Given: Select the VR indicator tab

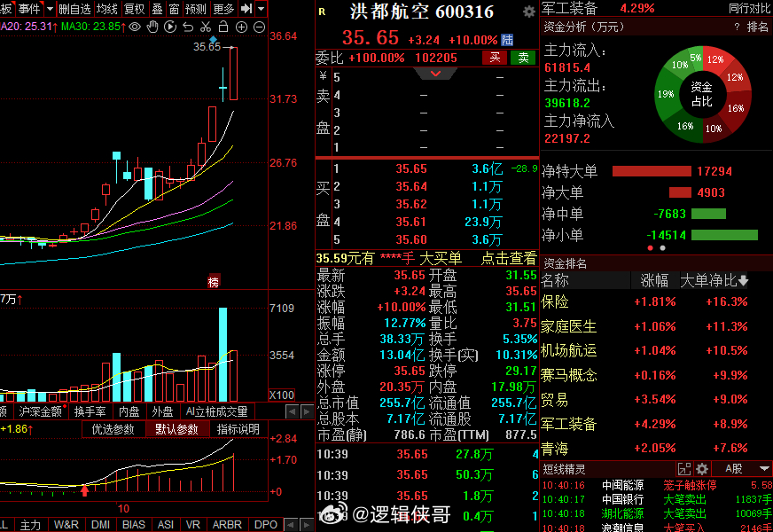Looking at the screenshot, I should pyautogui.click(x=192, y=525).
